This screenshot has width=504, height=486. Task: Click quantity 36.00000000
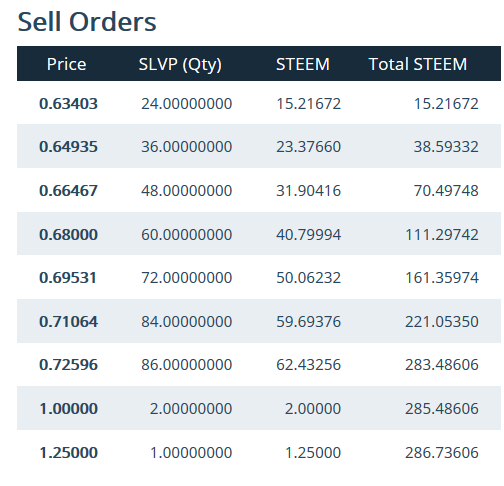pyautogui.click(x=186, y=147)
